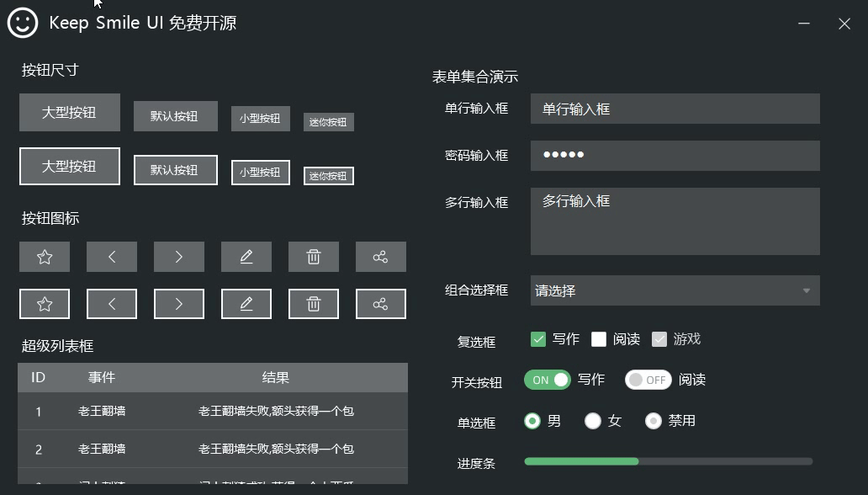Click the outlined pencil icon in second row

[246, 303]
